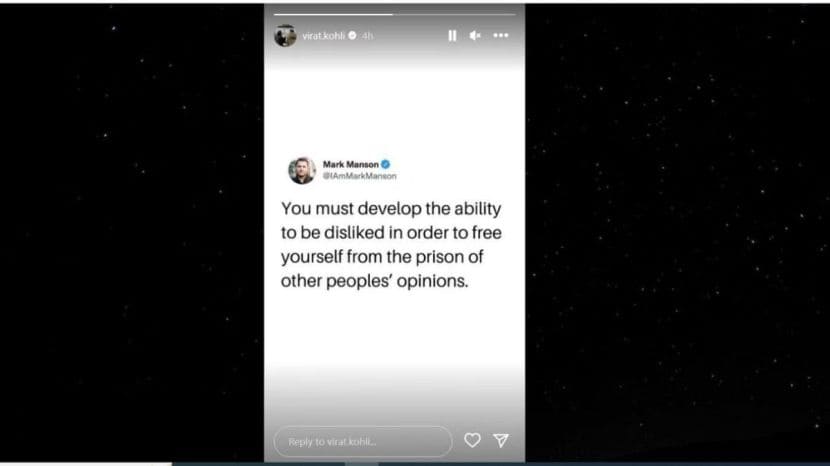Select the Mark Manson display name
The image size is (830, 466).
tap(350, 164)
